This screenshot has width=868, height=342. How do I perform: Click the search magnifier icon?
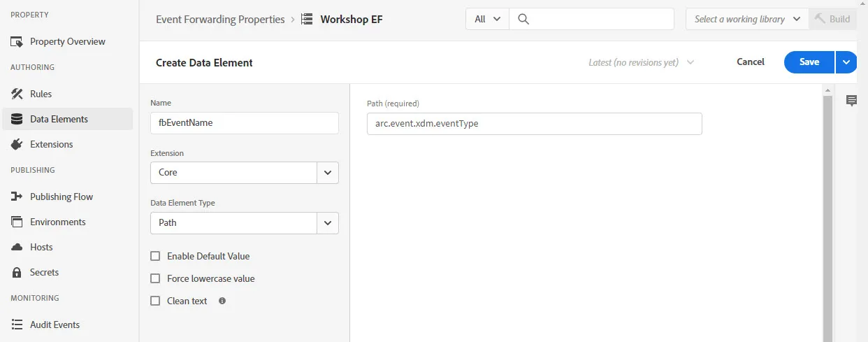(x=523, y=20)
